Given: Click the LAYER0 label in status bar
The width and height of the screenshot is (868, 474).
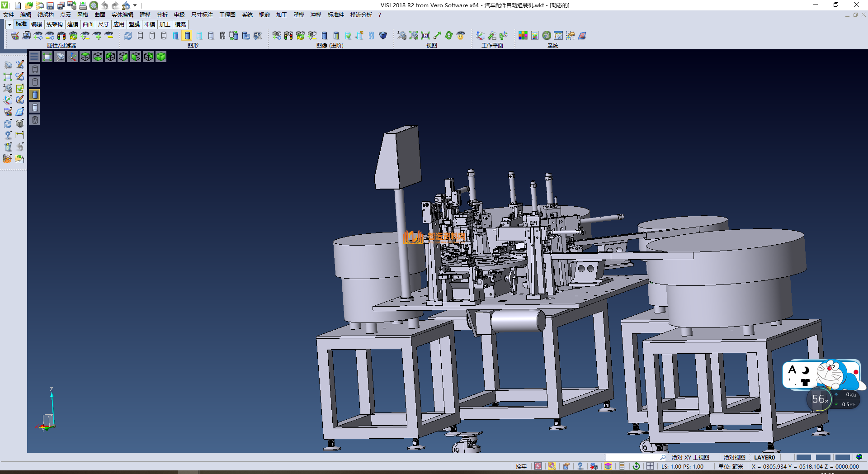Looking at the screenshot, I should [x=764, y=457].
